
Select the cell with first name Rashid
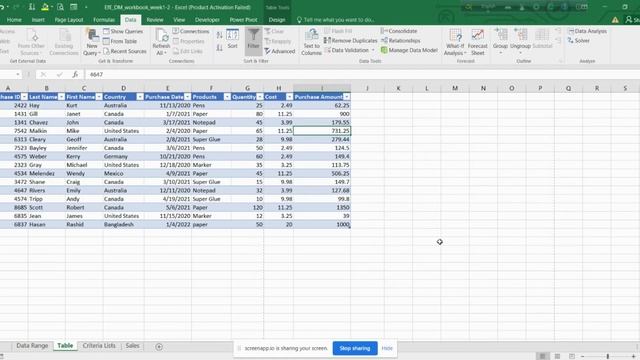tap(84, 224)
